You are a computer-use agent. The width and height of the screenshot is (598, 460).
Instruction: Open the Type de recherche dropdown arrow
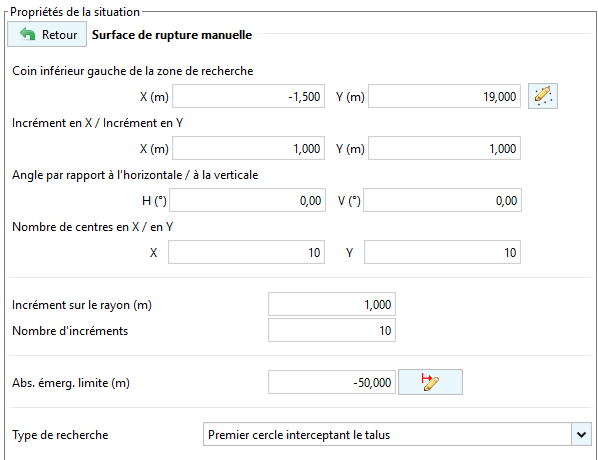[581, 434]
